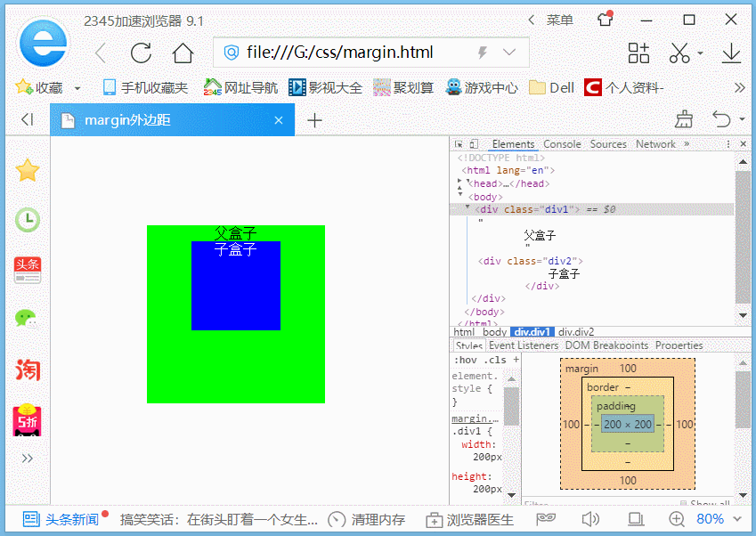This screenshot has width=756, height=536.
Task: Switch to Console tab
Action: coord(562,144)
